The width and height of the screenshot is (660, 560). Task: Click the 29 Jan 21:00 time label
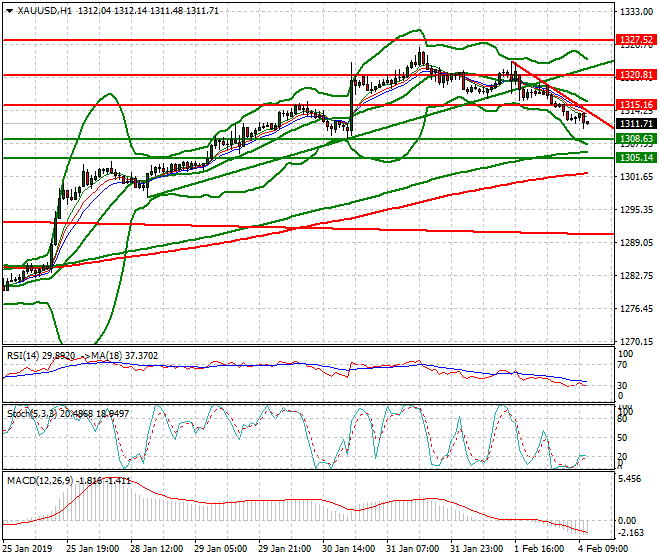[285, 549]
